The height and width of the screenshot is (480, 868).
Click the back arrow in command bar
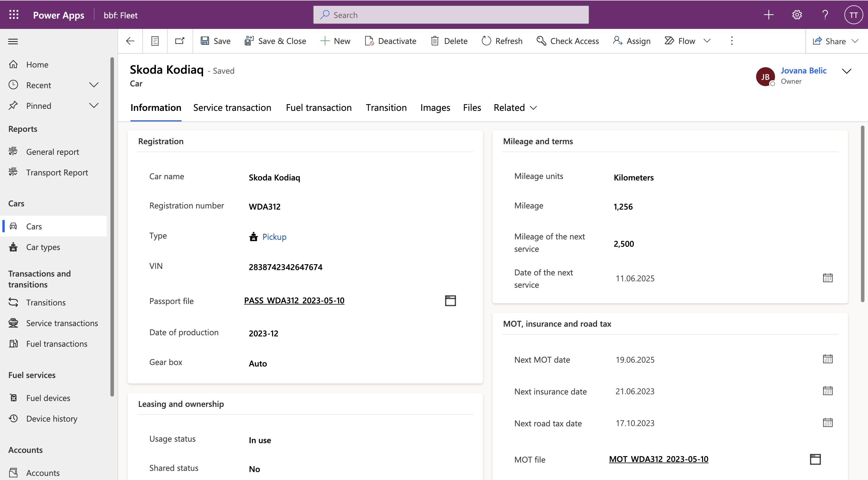click(130, 41)
